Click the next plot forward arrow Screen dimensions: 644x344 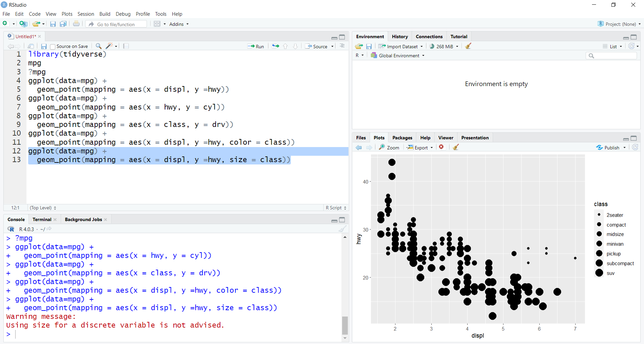(x=369, y=147)
